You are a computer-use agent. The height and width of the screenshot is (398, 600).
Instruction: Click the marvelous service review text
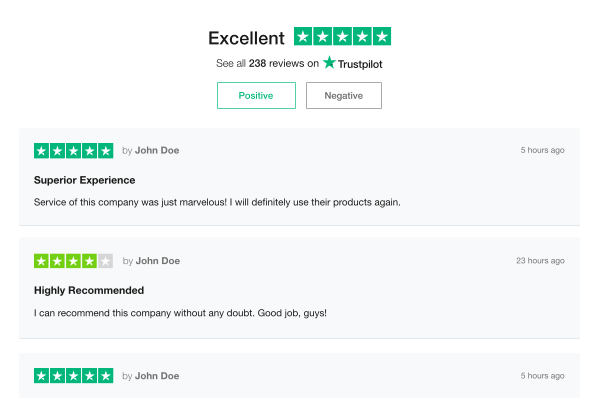[x=217, y=202]
